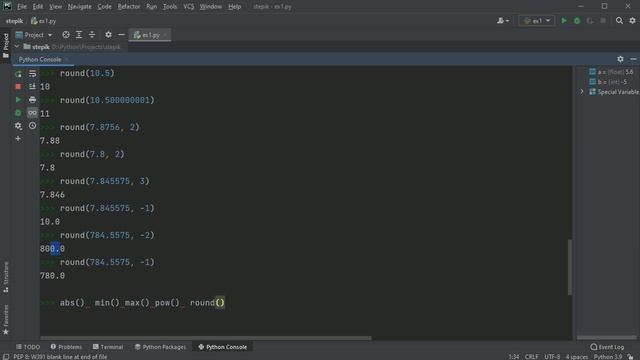The width and height of the screenshot is (640, 360).
Task: Click the Collapse All icon in Project toolbar
Action: click(x=92, y=35)
